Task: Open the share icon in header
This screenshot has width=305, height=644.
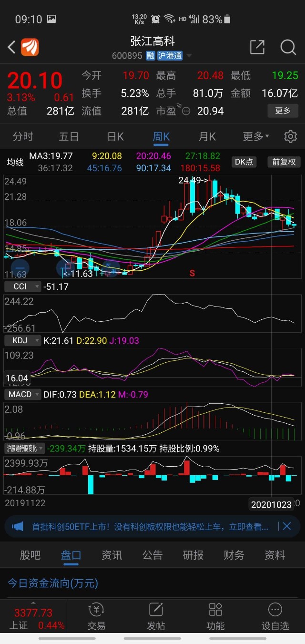Action: tap(257, 47)
